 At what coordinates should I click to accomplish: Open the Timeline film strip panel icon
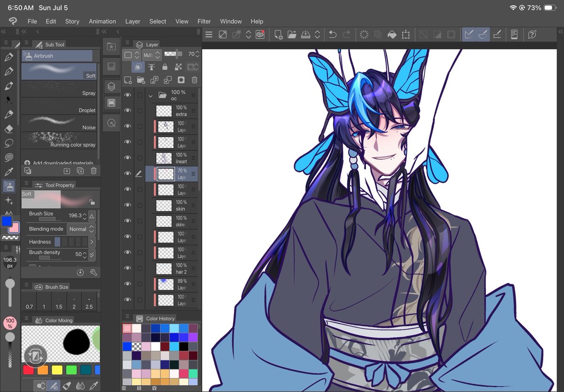coord(111,102)
